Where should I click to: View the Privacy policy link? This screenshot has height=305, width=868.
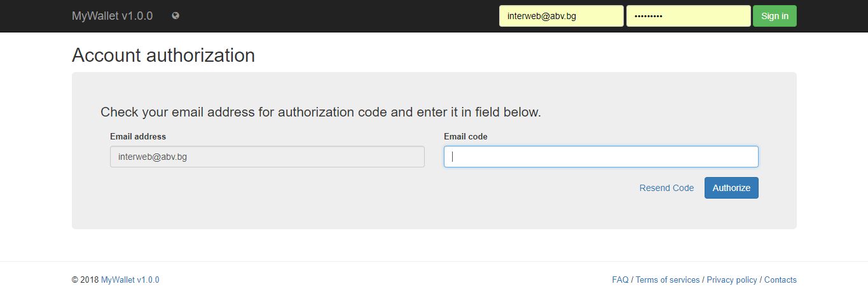coord(732,280)
